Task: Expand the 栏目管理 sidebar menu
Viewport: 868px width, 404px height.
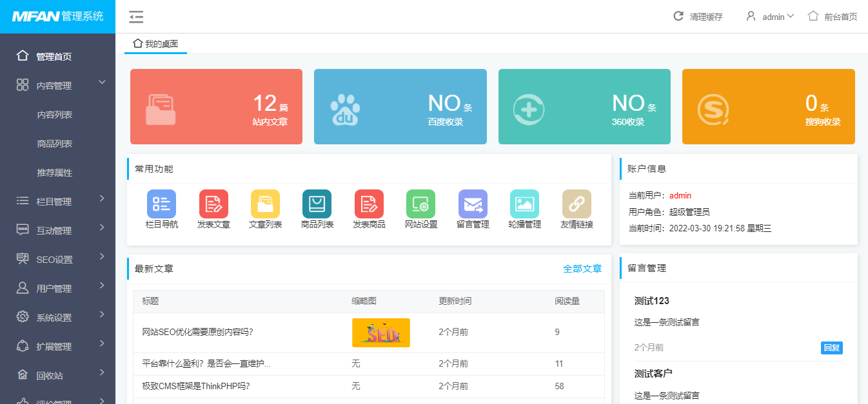Action: [x=58, y=202]
